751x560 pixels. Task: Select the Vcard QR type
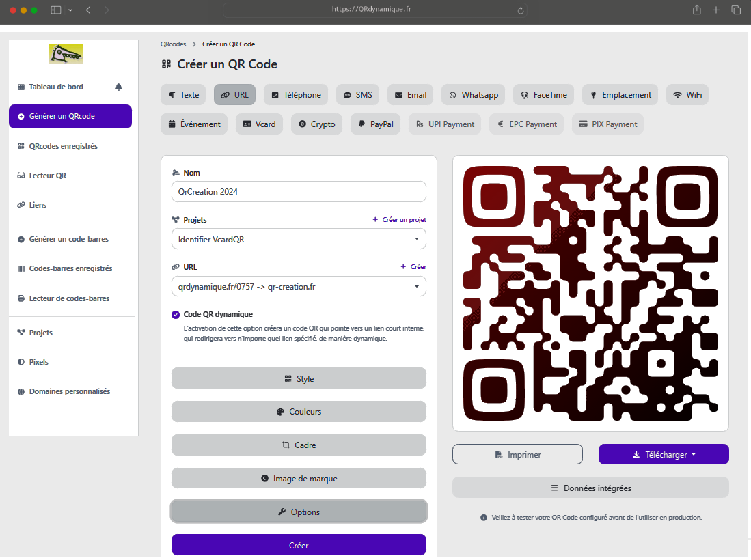(259, 124)
